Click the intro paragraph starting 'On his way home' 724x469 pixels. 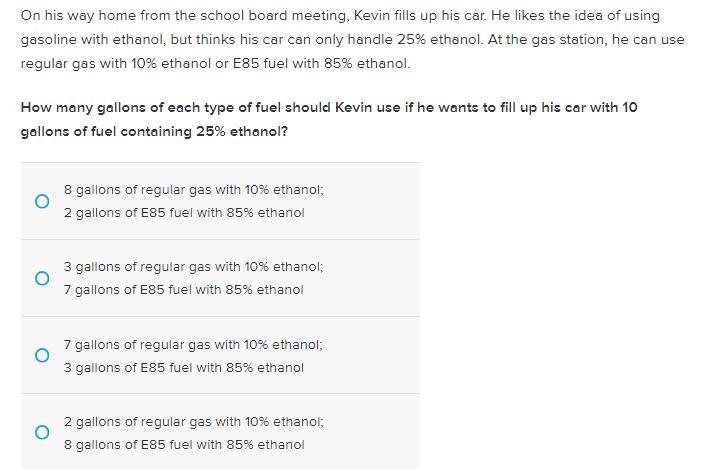(x=353, y=40)
